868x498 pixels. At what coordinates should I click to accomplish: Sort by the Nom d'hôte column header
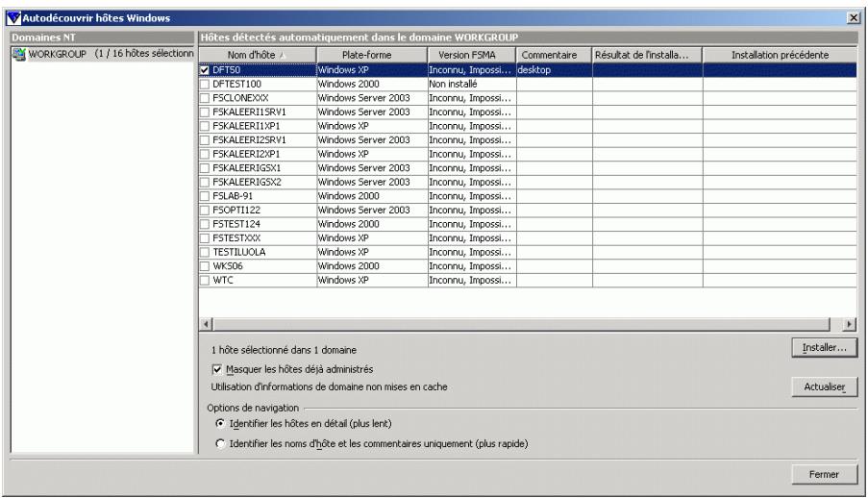[258, 55]
